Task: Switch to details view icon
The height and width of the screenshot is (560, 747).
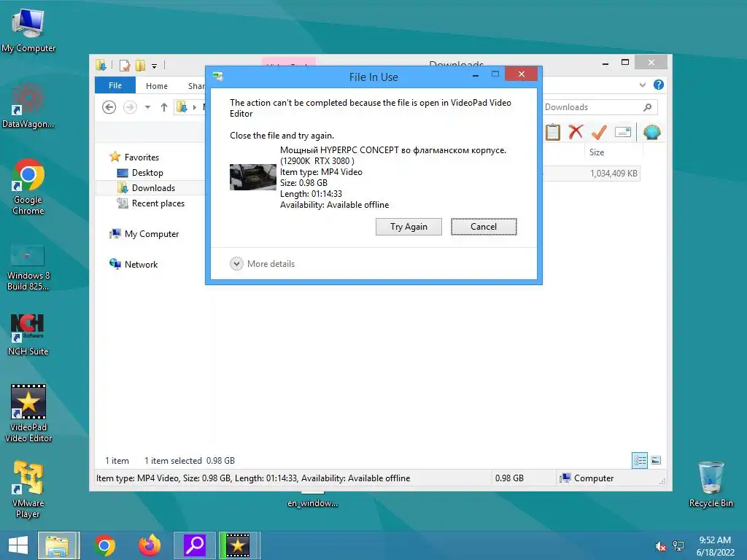Action: coord(639,461)
